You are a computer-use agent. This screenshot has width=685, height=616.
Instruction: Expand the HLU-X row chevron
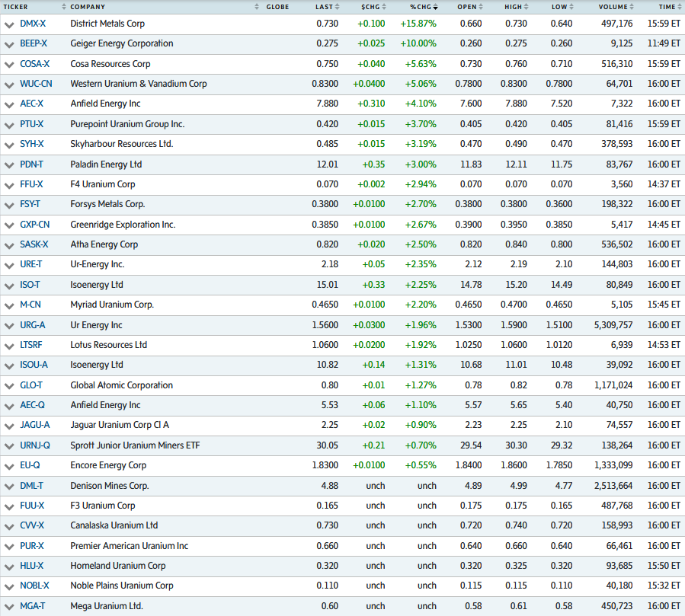click(8, 567)
